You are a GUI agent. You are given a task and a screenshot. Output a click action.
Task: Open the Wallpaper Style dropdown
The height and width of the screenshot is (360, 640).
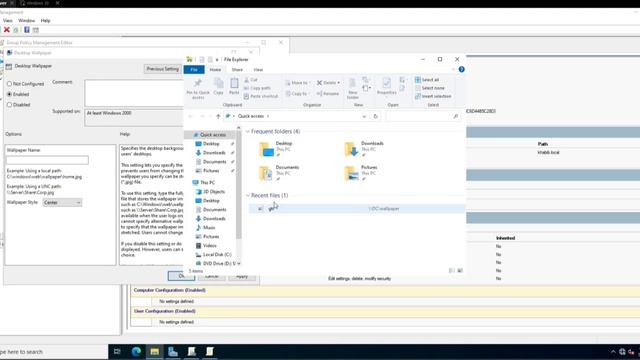point(62,202)
